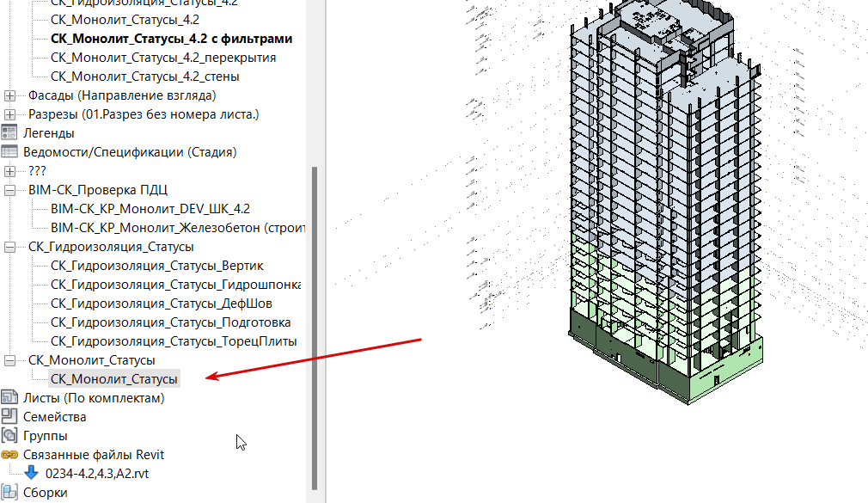Collapse the BIM-СК_Проверка ПДЦ node

(9, 190)
